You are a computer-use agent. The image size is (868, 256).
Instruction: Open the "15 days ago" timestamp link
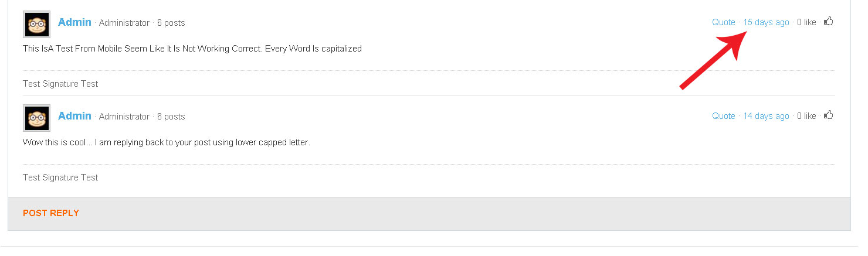(766, 22)
